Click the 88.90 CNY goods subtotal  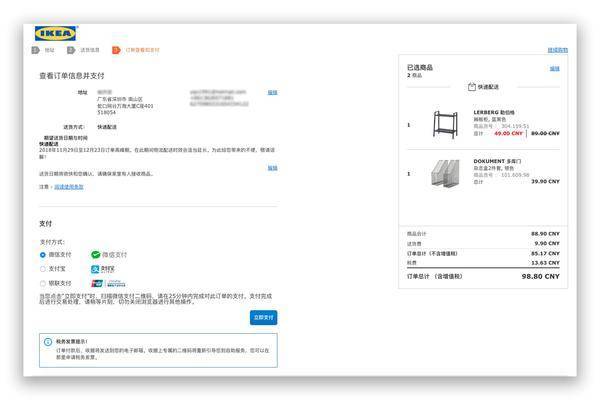[545, 233]
